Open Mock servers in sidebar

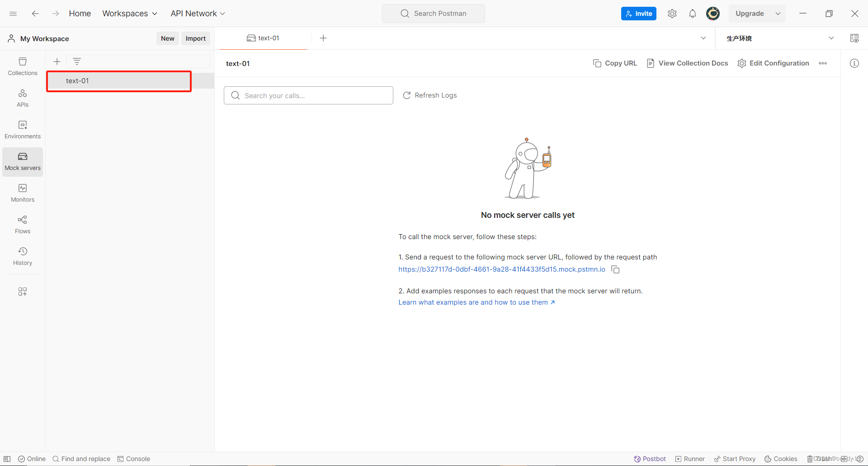click(x=23, y=162)
